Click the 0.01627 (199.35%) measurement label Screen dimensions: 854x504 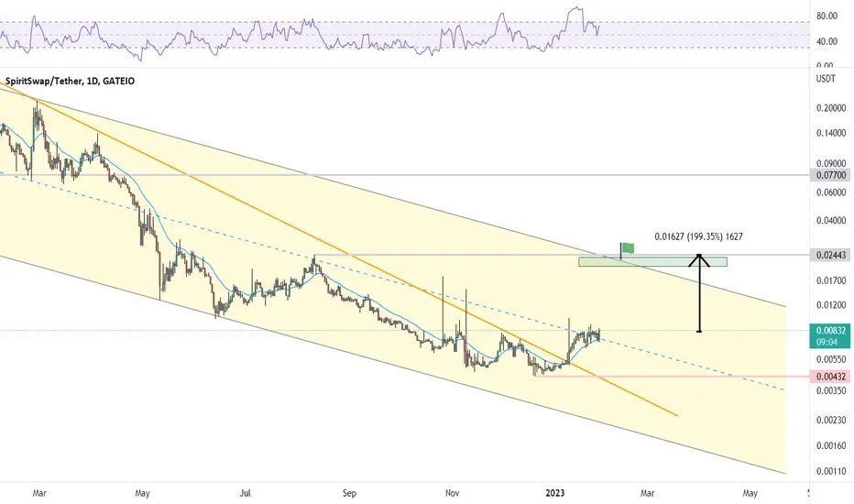pyautogui.click(x=698, y=236)
